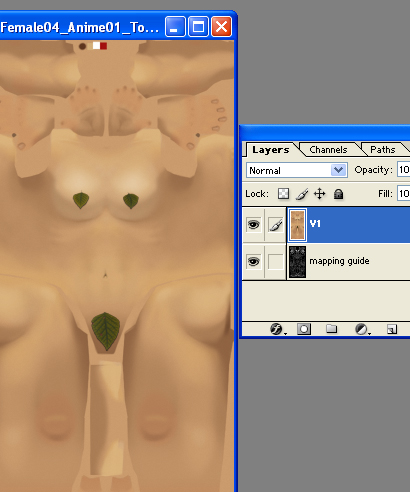Viewport: 410px width, 492px height.
Task: Toggle link box on mapping guide layer
Action: pyautogui.click(x=276, y=262)
